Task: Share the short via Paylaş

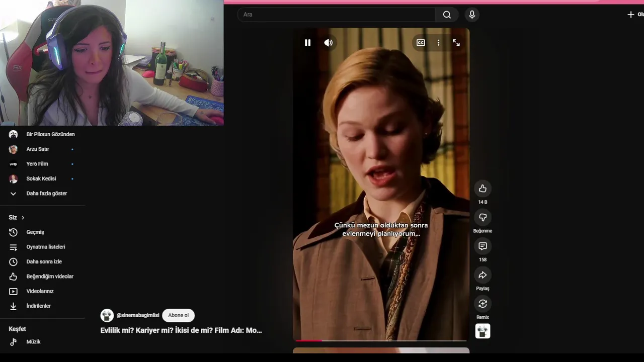Action: [482, 275]
